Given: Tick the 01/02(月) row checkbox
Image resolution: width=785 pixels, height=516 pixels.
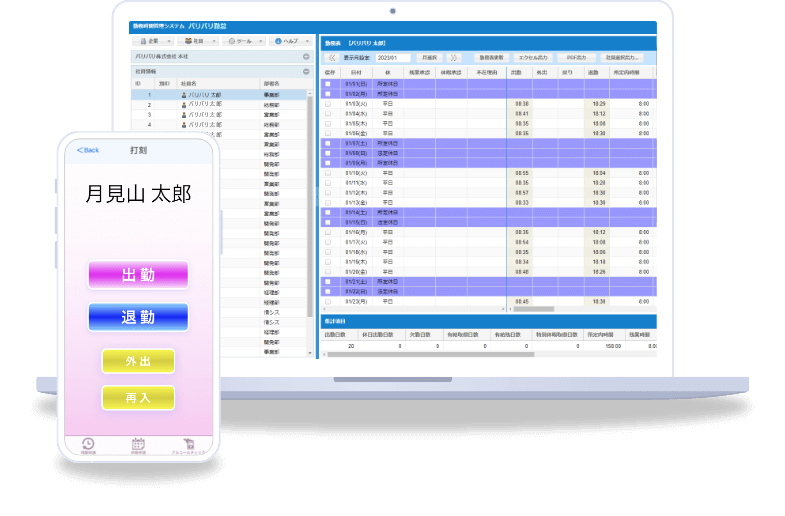Looking at the screenshot, I should point(328,94).
